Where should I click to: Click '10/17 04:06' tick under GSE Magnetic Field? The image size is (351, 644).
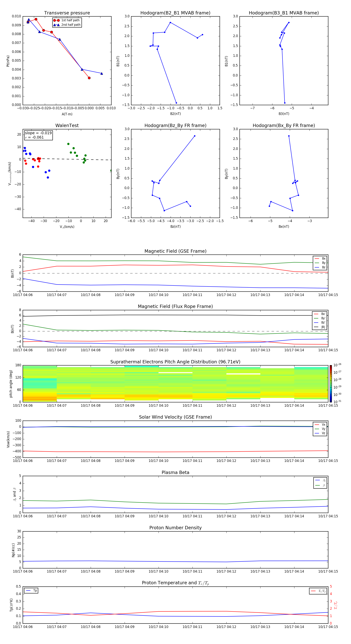[23, 295]
